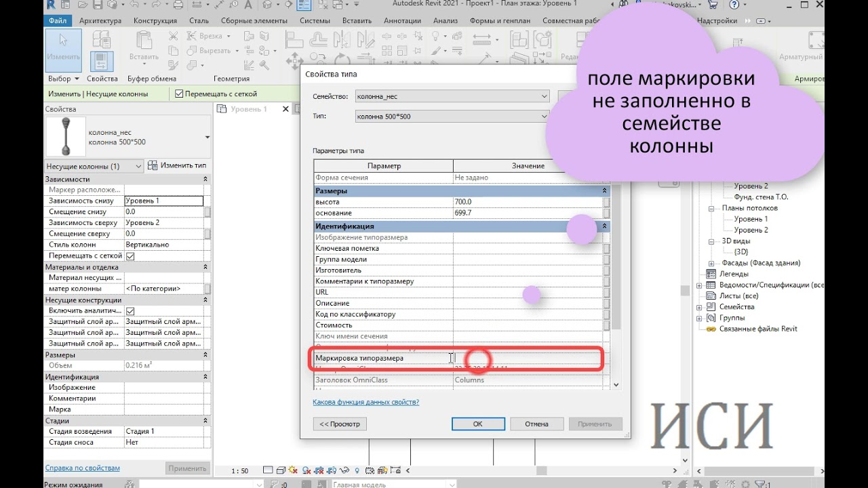
Task: Open the type selector arrow next to колонна_нес
Action: click(207, 137)
